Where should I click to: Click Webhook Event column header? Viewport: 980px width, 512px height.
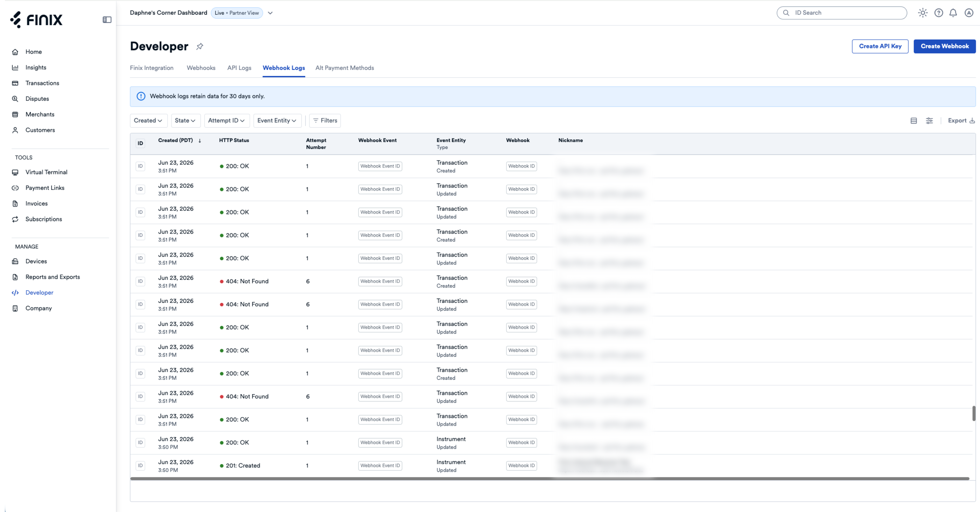coord(377,140)
